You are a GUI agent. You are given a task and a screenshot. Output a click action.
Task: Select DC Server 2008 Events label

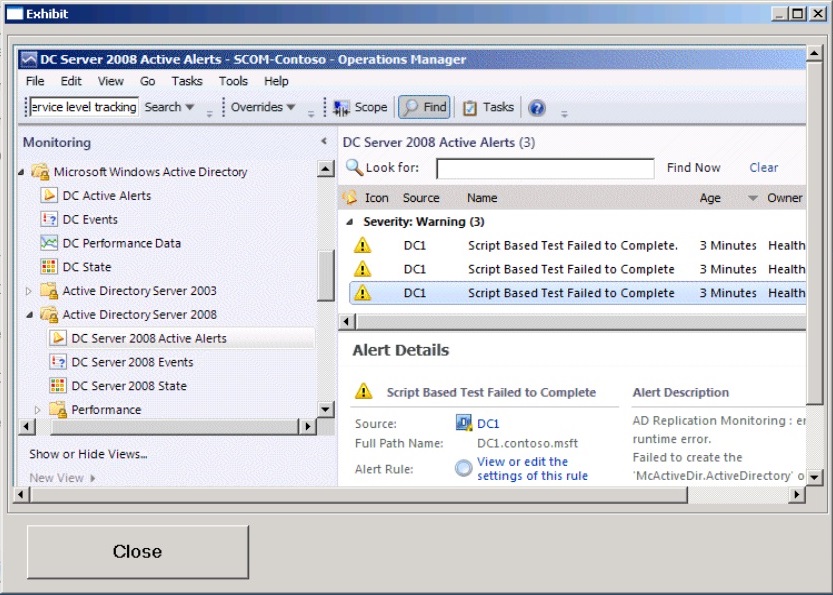pyautogui.click(x=132, y=362)
